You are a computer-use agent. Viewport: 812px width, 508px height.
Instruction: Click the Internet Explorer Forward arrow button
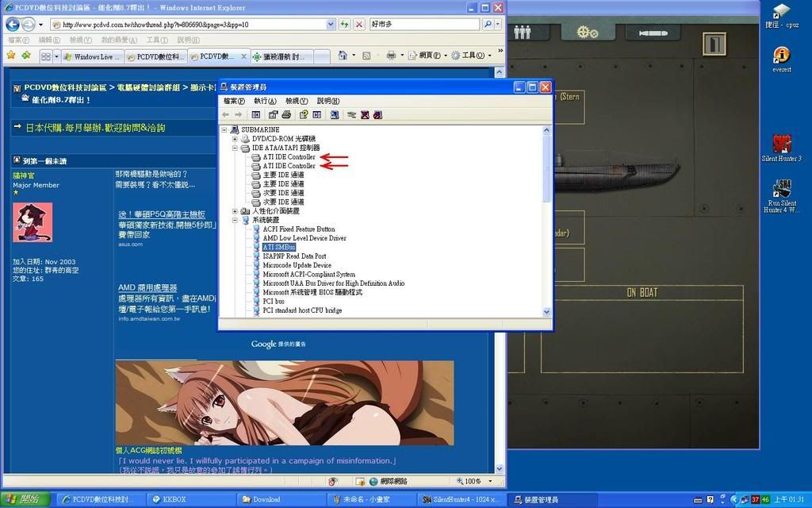click(x=28, y=24)
